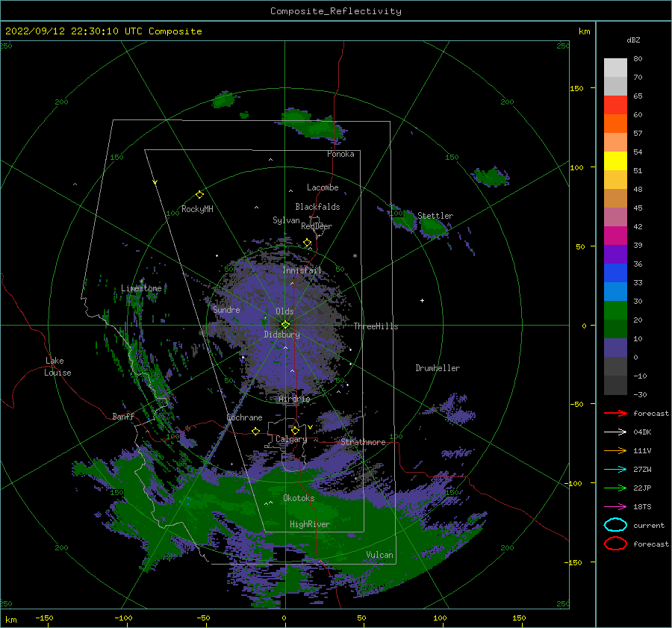
Task: Click the 45 dBZ pink color swatch
Action: [615, 217]
